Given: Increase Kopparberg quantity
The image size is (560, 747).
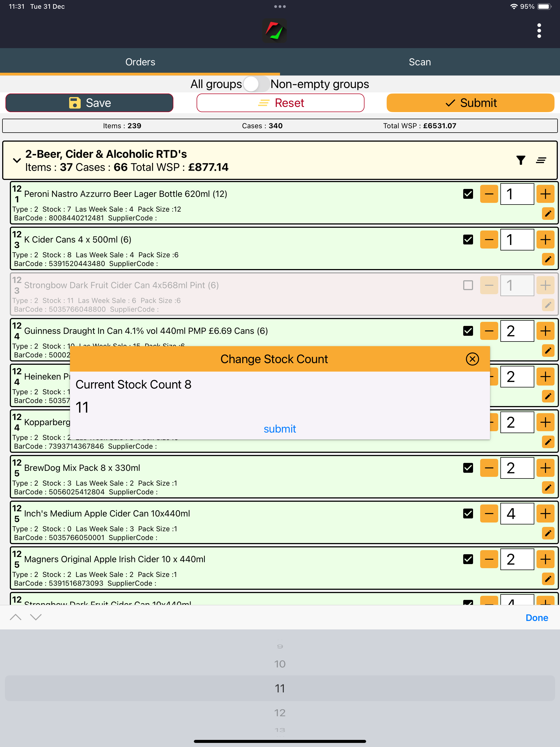Looking at the screenshot, I should (545, 422).
